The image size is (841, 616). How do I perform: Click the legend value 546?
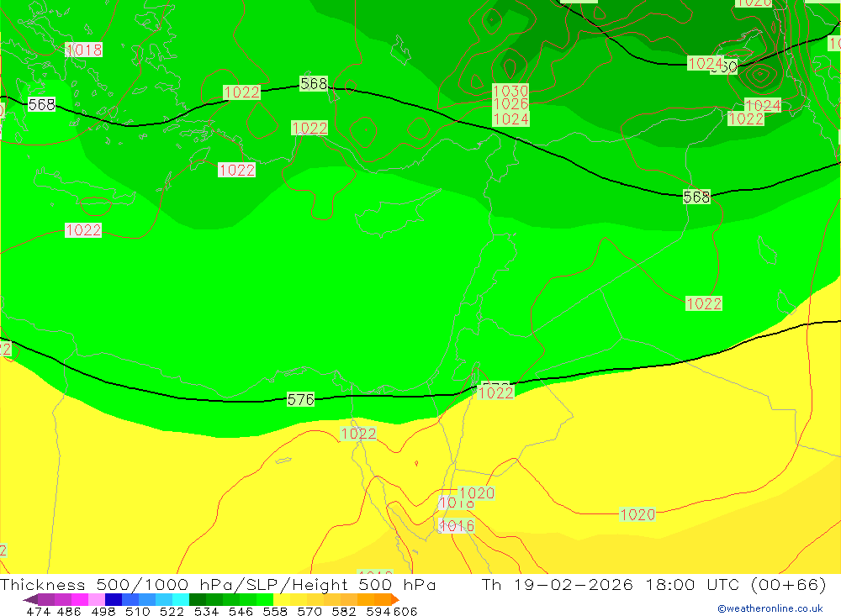[241, 611]
